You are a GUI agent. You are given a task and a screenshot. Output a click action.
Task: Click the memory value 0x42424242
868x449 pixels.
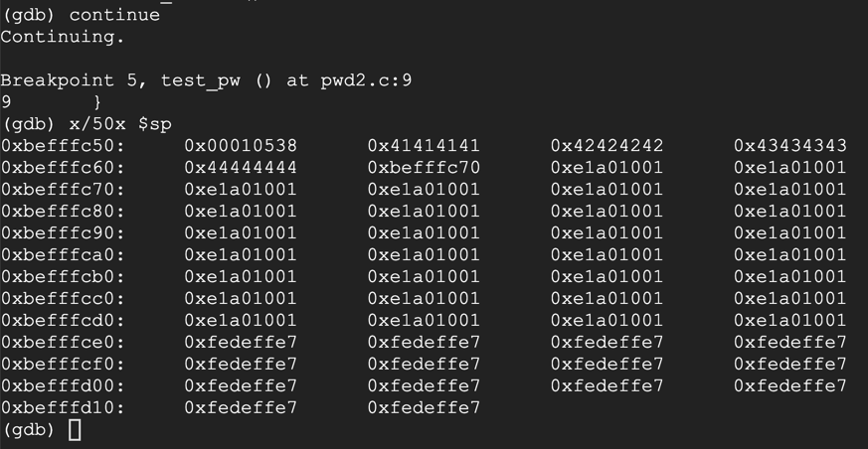click(607, 146)
